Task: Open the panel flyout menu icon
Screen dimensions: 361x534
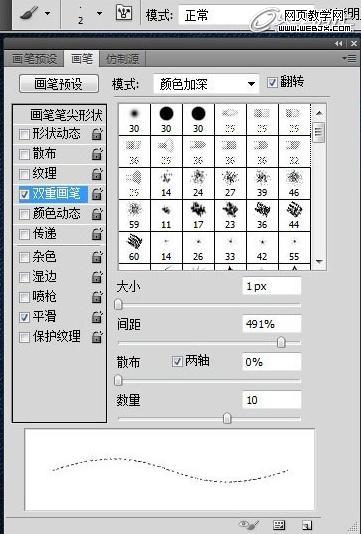Action: coord(349,59)
